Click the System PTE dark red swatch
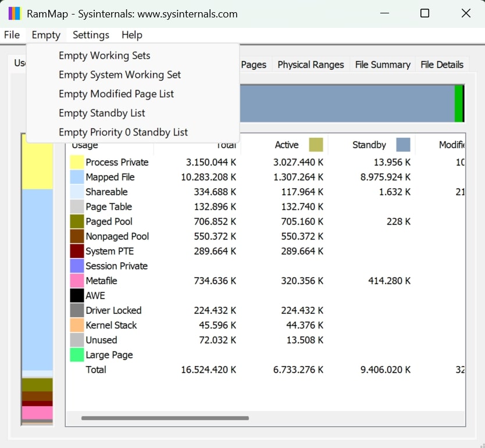The image size is (485, 448). [x=77, y=251]
